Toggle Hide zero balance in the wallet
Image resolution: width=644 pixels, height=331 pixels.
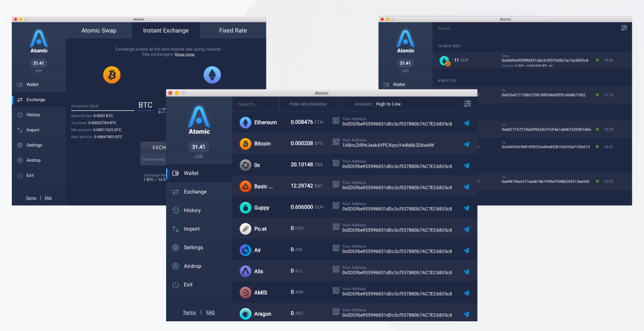click(308, 104)
